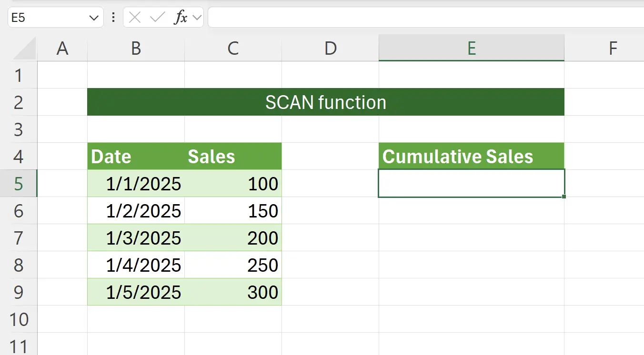Click the SCAN function title banner
Image resolution: width=644 pixels, height=355 pixels.
click(x=325, y=102)
